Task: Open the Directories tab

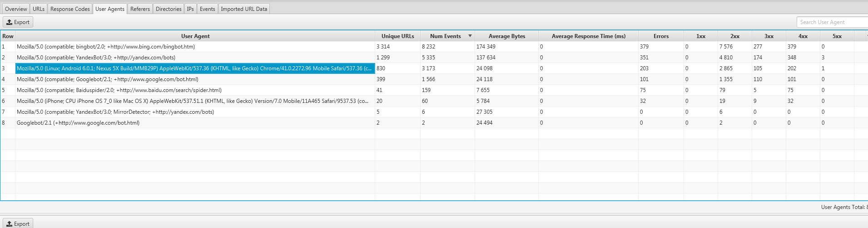Action: [x=169, y=9]
